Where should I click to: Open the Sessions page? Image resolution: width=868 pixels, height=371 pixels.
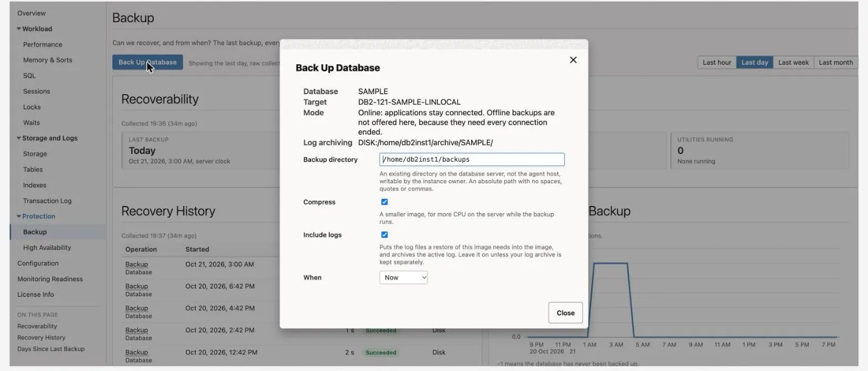(37, 91)
